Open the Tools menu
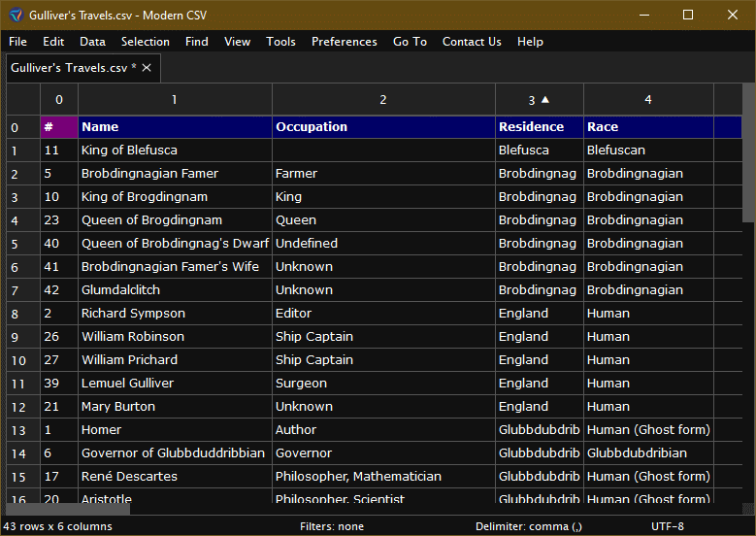 (x=280, y=42)
